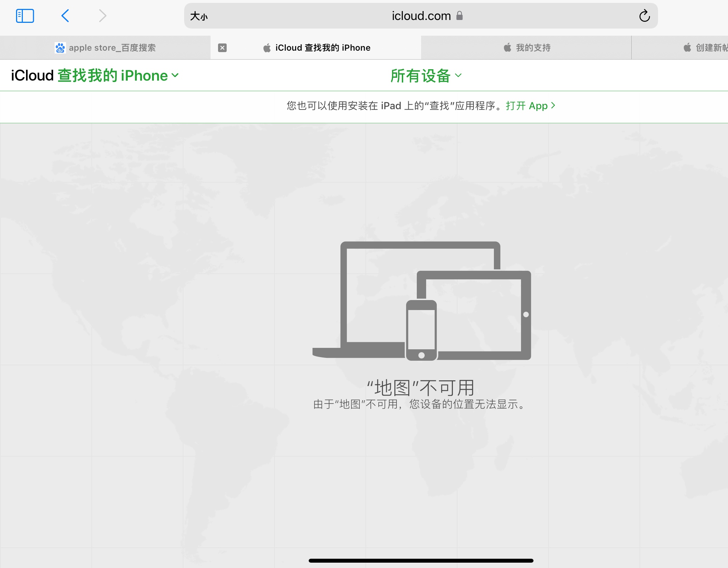Go back using the blue arrow
The image size is (728, 568).
pos(65,16)
